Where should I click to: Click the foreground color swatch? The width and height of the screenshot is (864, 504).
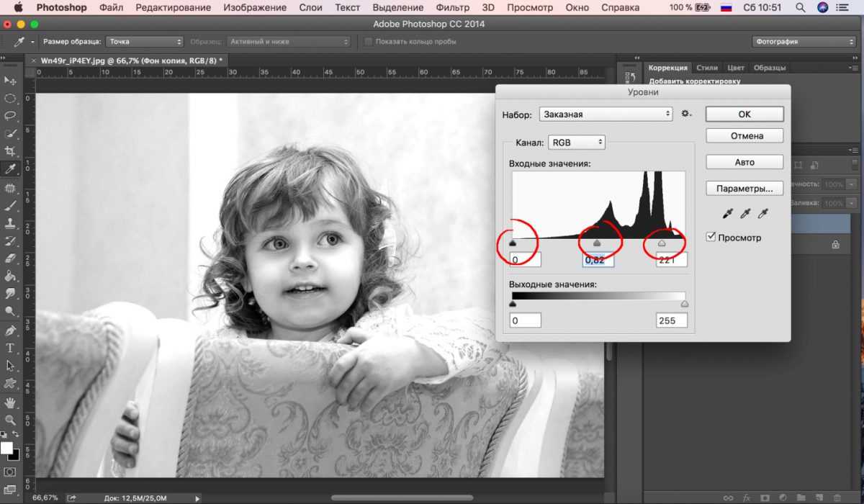pos(7,448)
